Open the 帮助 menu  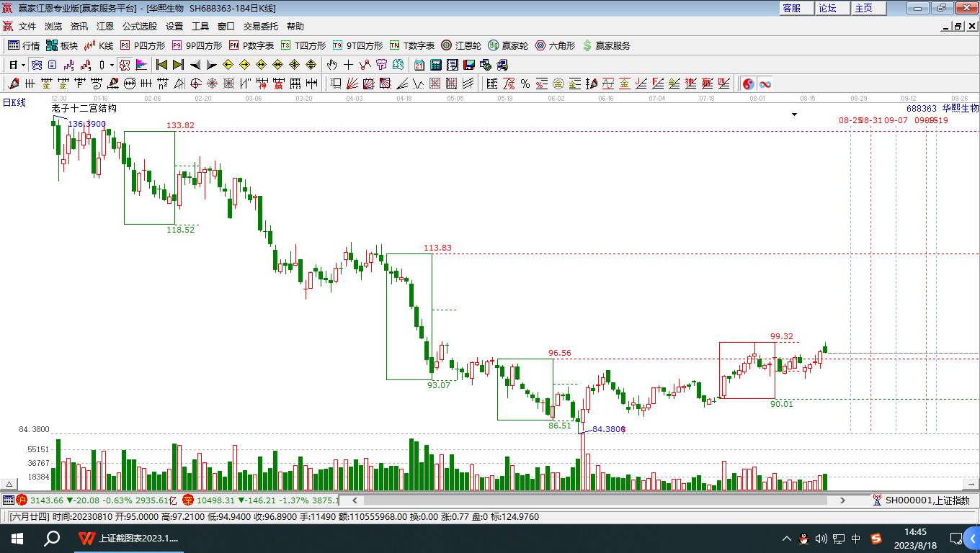[x=295, y=26]
